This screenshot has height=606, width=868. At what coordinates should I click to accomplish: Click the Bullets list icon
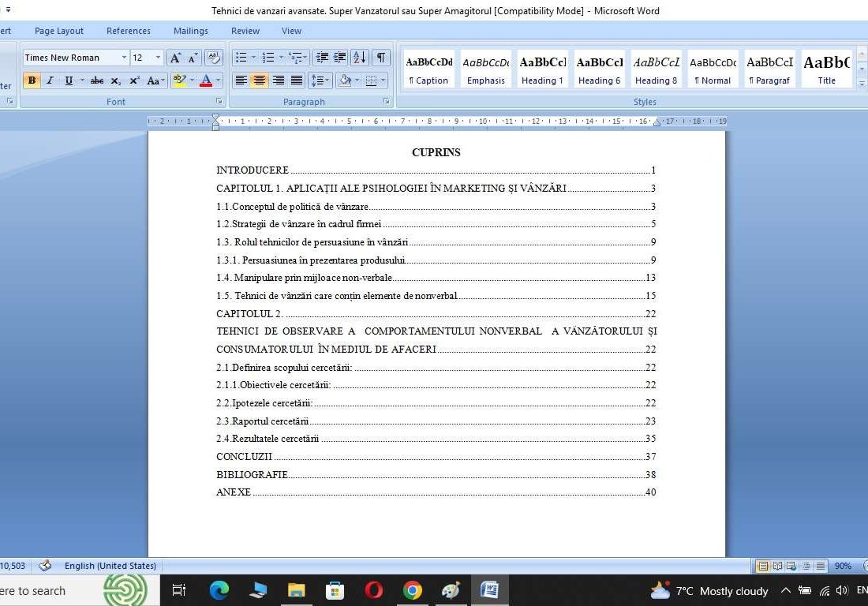point(241,58)
